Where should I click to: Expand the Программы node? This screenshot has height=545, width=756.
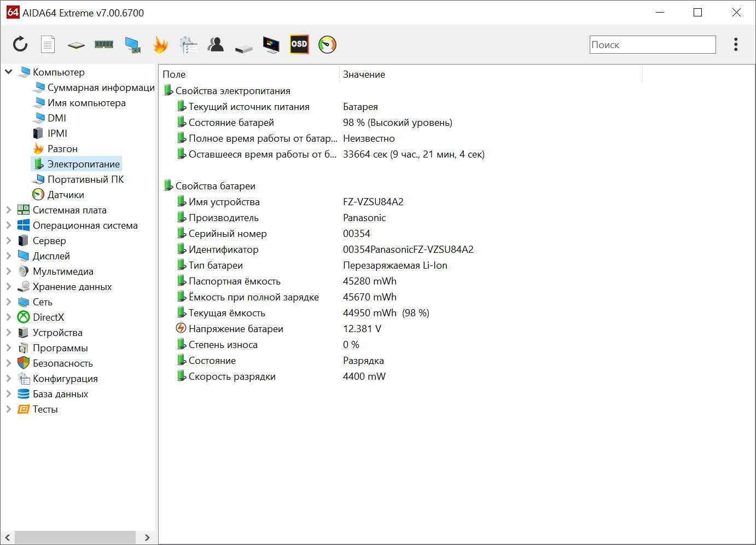[x=8, y=348]
